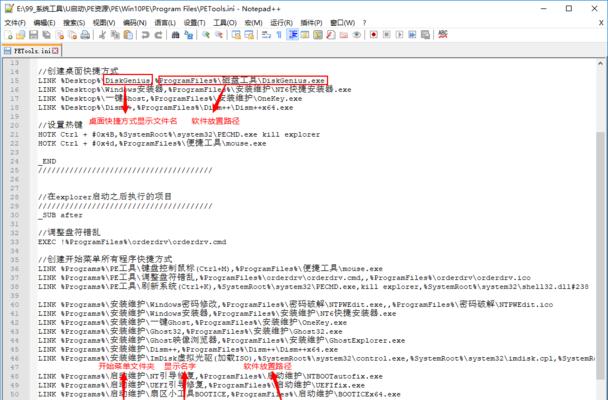Run macro multiple times icon
Screen dimensions: 608x400
[412, 35]
